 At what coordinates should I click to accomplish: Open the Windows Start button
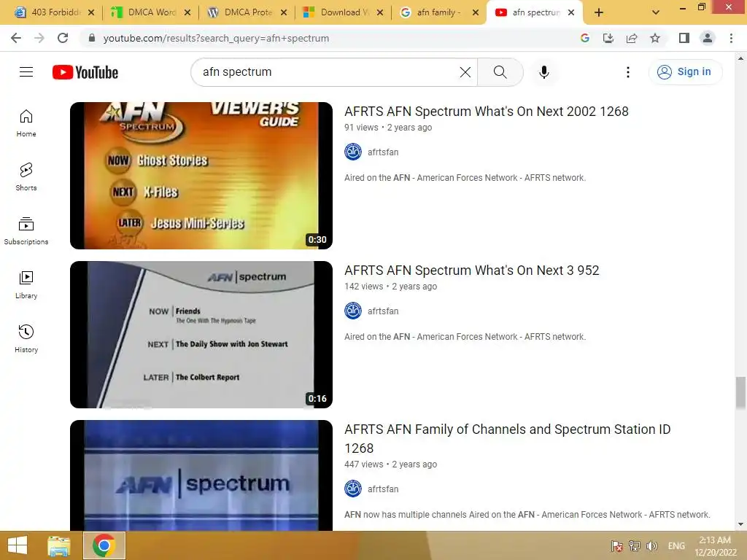(x=18, y=545)
